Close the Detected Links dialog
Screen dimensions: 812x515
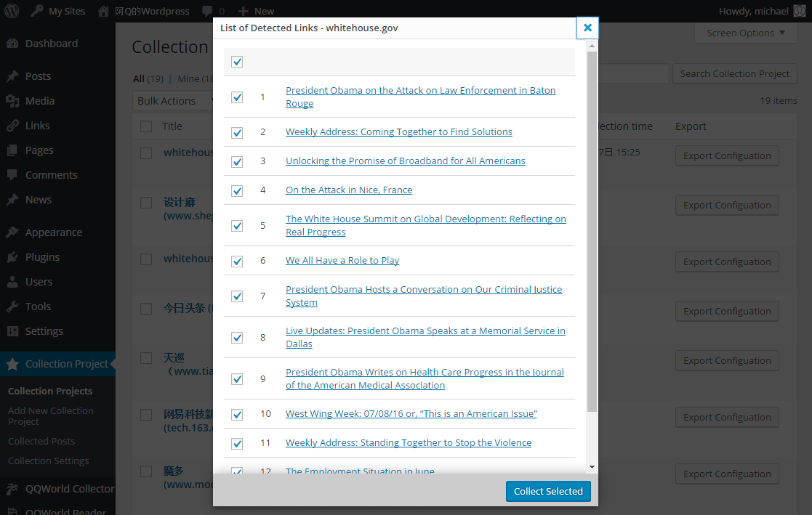pyautogui.click(x=587, y=28)
